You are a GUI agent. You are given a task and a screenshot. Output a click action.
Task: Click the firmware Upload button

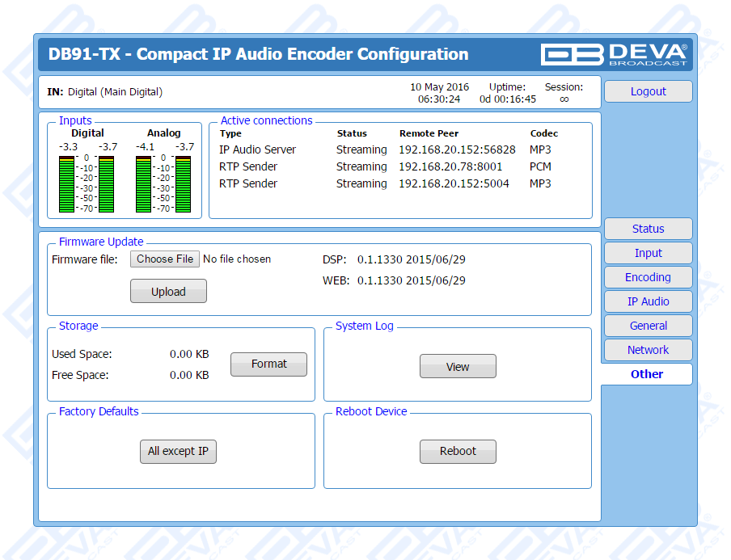(x=168, y=292)
